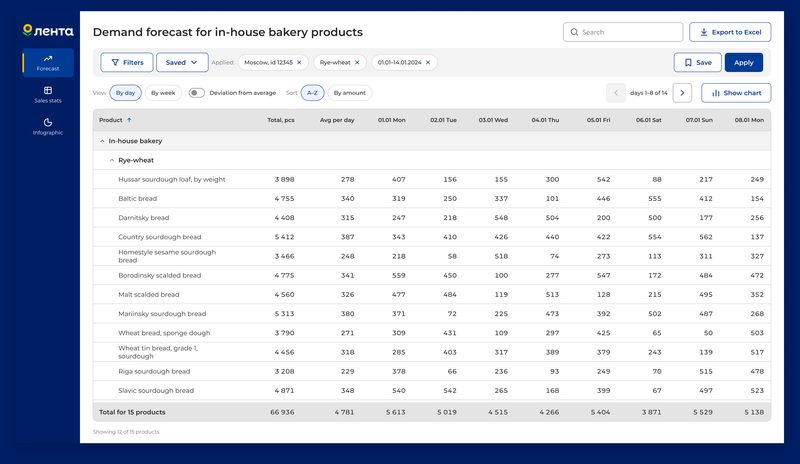The width and height of the screenshot is (800, 464).
Task: Click the grand total value 66 936
Action: pos(282,412)
